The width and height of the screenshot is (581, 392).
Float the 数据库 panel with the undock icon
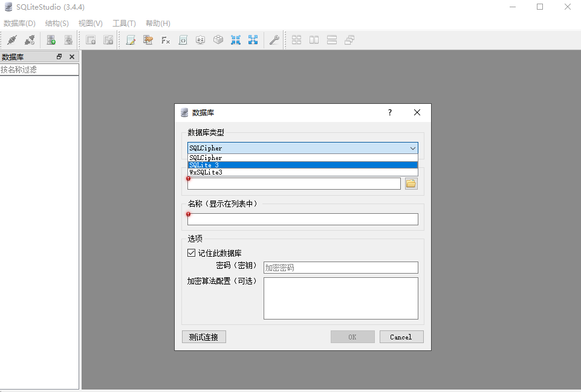59,57
